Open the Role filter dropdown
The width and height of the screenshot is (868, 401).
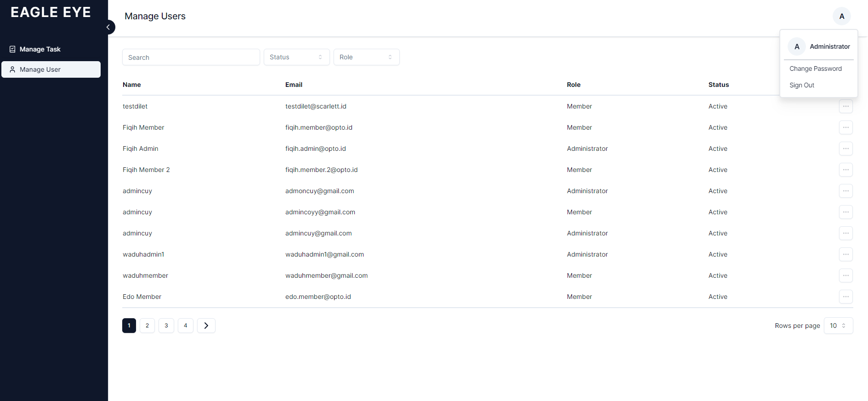366,57
